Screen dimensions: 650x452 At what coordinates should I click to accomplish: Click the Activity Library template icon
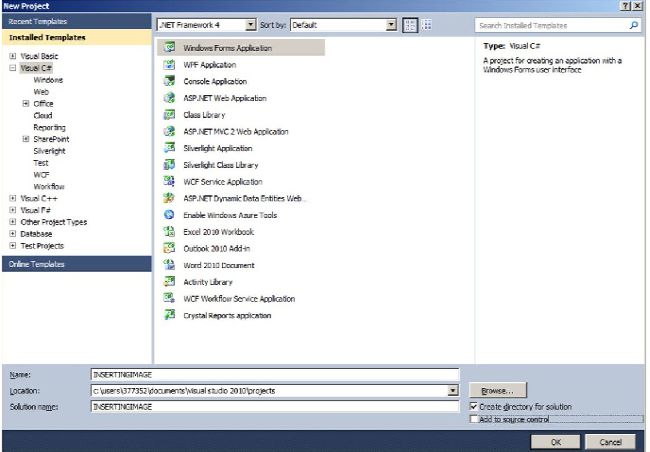[169, 282]
